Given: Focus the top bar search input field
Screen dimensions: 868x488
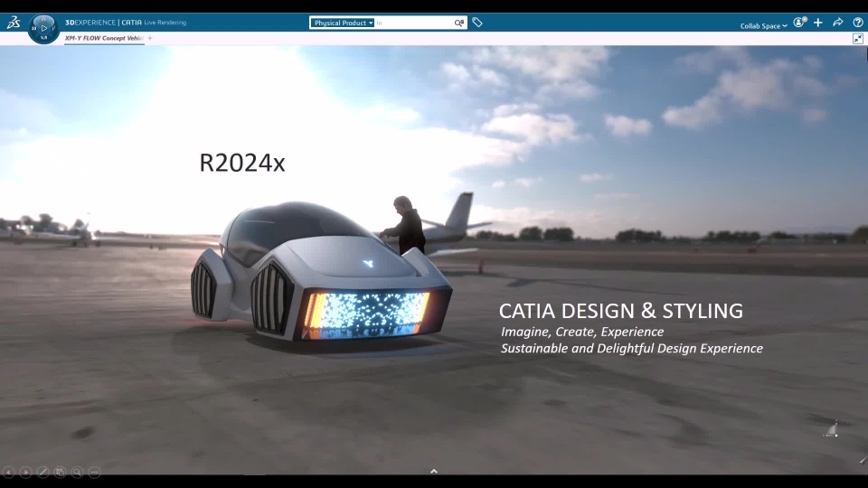Looking at the screenshot, I should (x=413, y=23).
